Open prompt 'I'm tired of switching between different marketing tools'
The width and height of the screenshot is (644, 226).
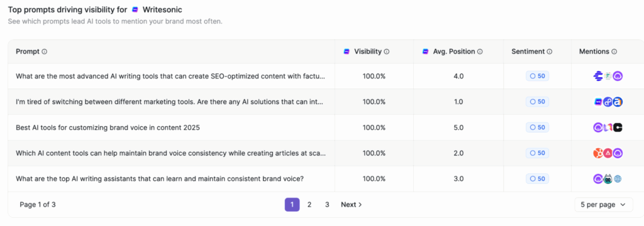[169, 102]
